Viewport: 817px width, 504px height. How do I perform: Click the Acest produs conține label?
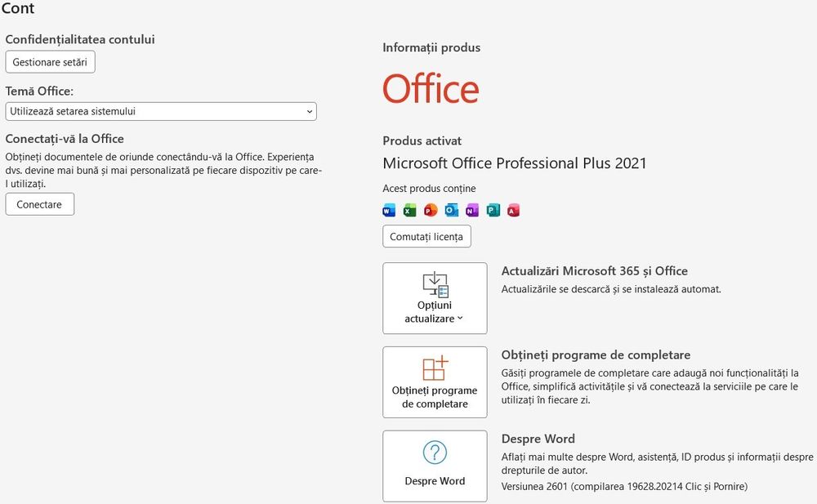click(x=429, y=189)
